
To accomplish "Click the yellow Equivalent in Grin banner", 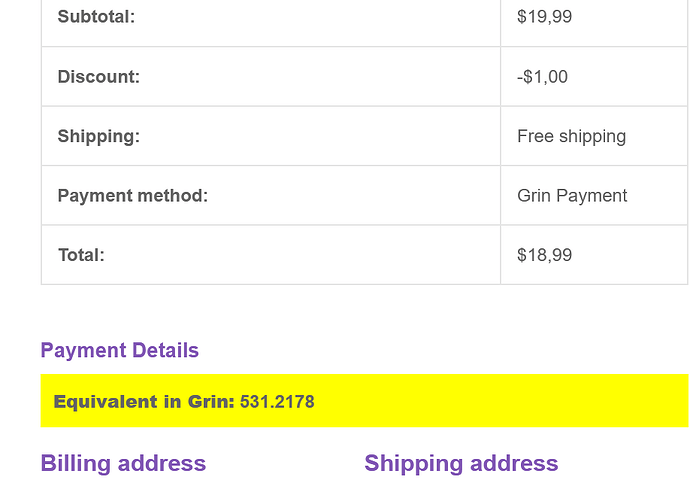I will [364, 400].
